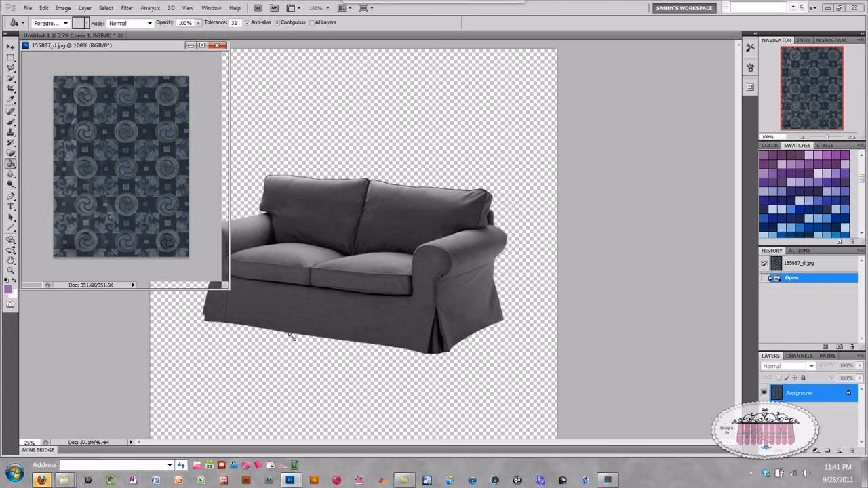Select the Move tool
Screen dimensions: 868x488
click(x=10, y=47)
